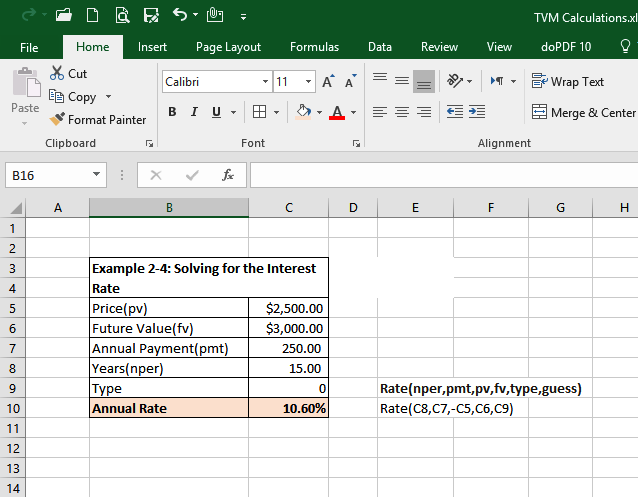Apply the Fill Color paint bucket
Screen dimensions: 638x497
(x=304, y=112)
